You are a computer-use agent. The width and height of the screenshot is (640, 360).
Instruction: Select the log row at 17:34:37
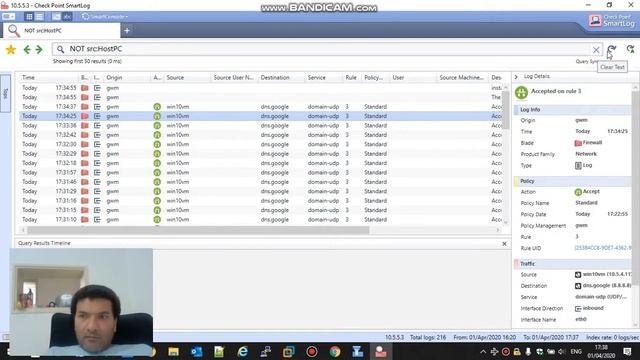(x=261, y=107)
